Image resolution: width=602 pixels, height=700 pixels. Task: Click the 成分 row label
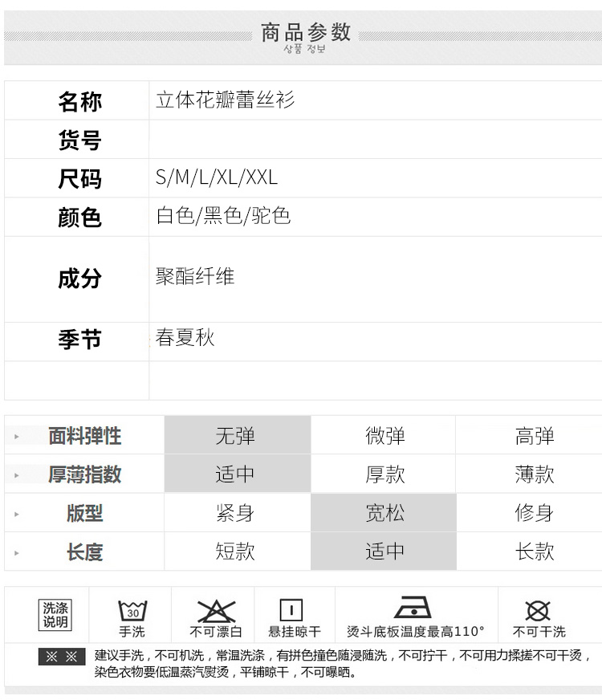[x=80, y=279]
